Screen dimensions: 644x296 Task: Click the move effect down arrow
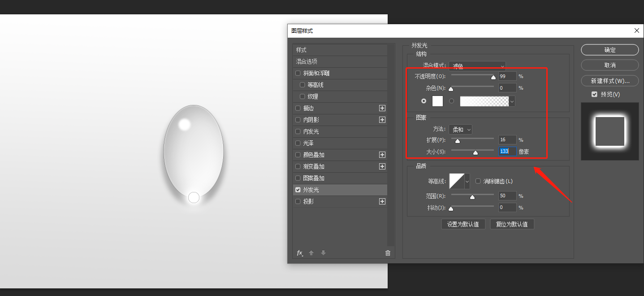pos(323,253)
